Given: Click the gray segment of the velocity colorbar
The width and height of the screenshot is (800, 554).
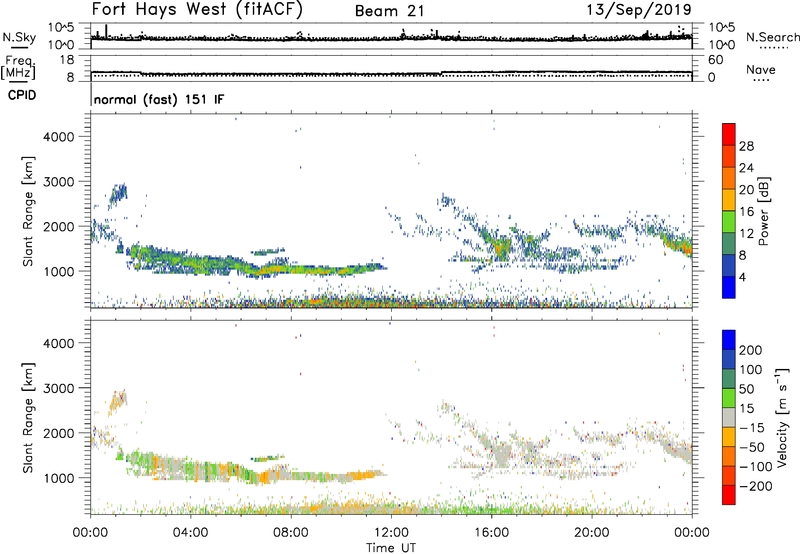Looking at the screenshot, I should click(729, 418).
